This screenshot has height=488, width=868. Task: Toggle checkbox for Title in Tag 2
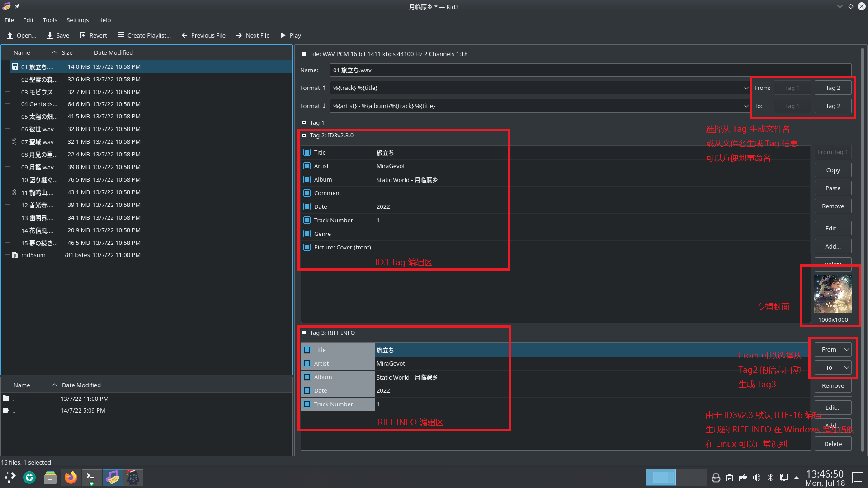tap(307, 152)
